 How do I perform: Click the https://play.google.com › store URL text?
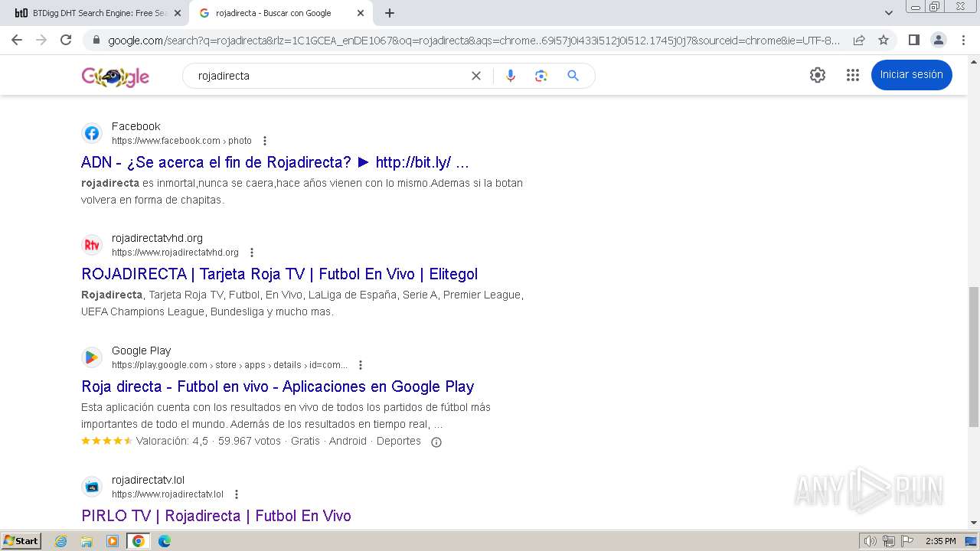pos(230,365)
